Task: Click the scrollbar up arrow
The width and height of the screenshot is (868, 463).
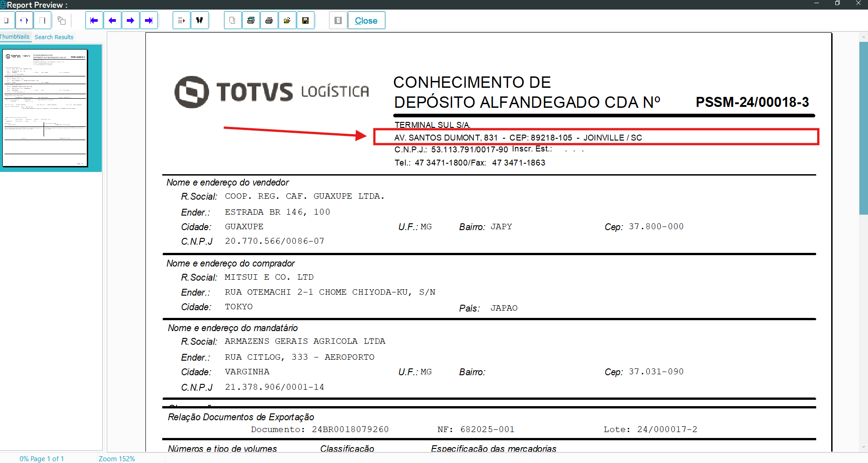Action: 863,37
